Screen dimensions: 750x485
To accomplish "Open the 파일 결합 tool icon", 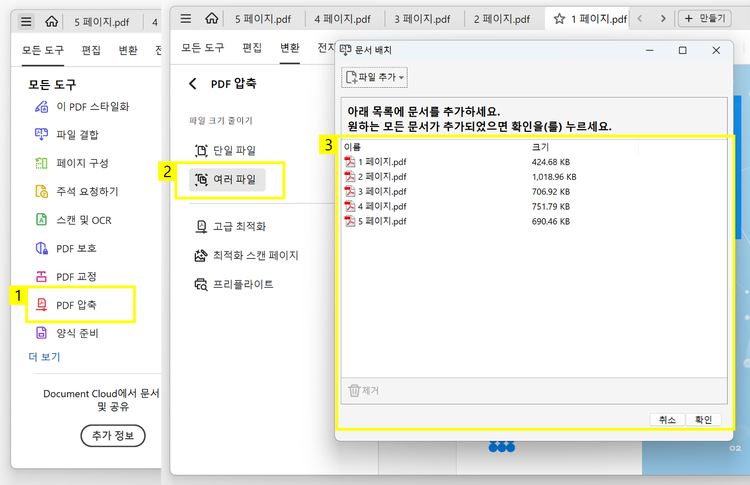I will pyautogui.click(x=42, y=135).
